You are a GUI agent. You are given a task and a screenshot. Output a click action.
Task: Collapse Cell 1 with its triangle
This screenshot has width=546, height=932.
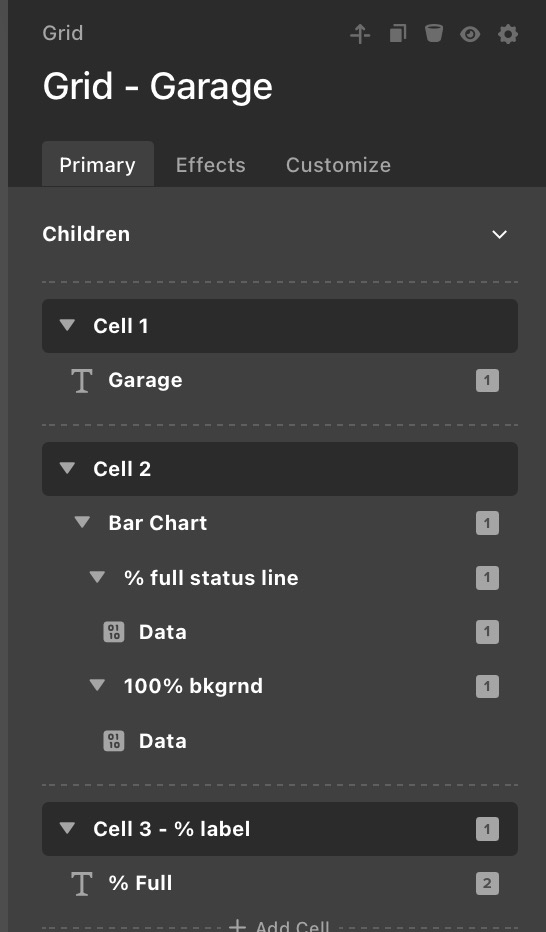(x=68, y=325)
